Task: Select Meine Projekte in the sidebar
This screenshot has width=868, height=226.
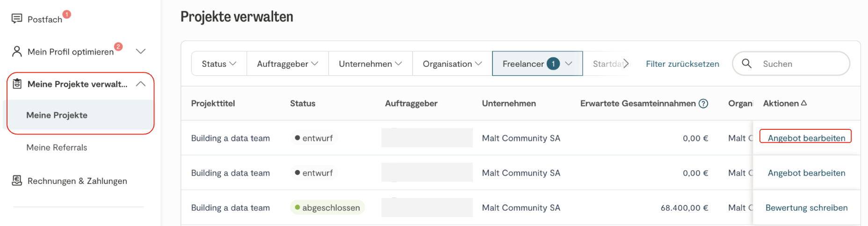Action: (57, 115)
